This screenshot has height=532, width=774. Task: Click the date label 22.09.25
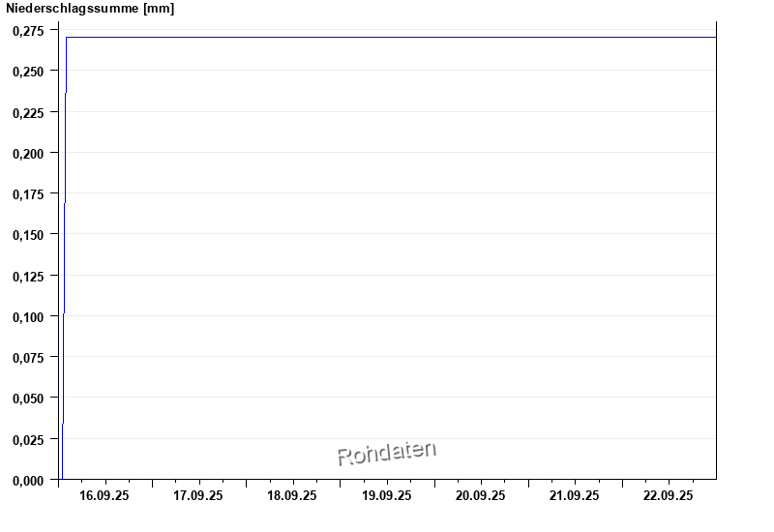coord(668,495)
